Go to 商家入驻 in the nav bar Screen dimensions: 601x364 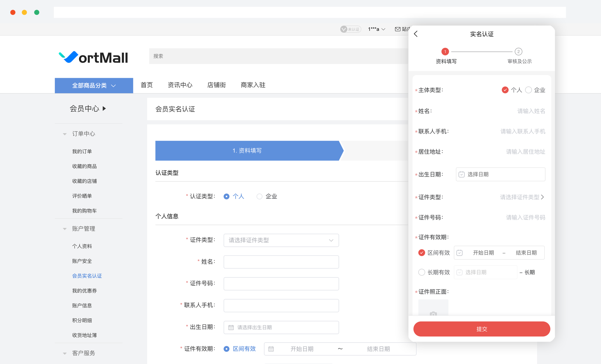pos(253,85)
